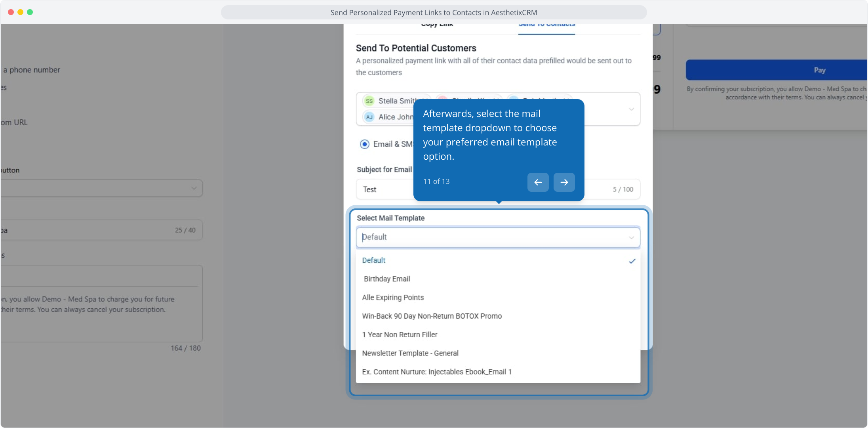The image size is (868, 428).
Task: Select the Email & SMS radio button
Action: tap(365, 144)
